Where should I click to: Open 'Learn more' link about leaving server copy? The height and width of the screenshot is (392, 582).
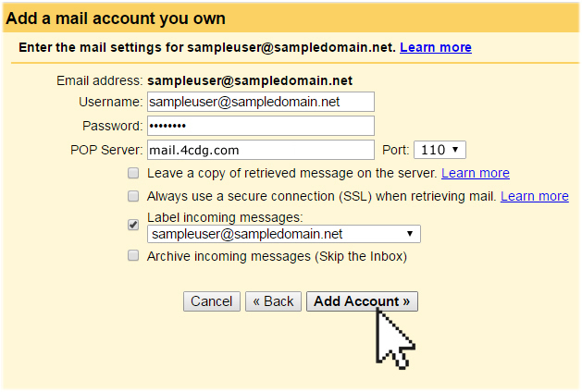pos(476,173)
